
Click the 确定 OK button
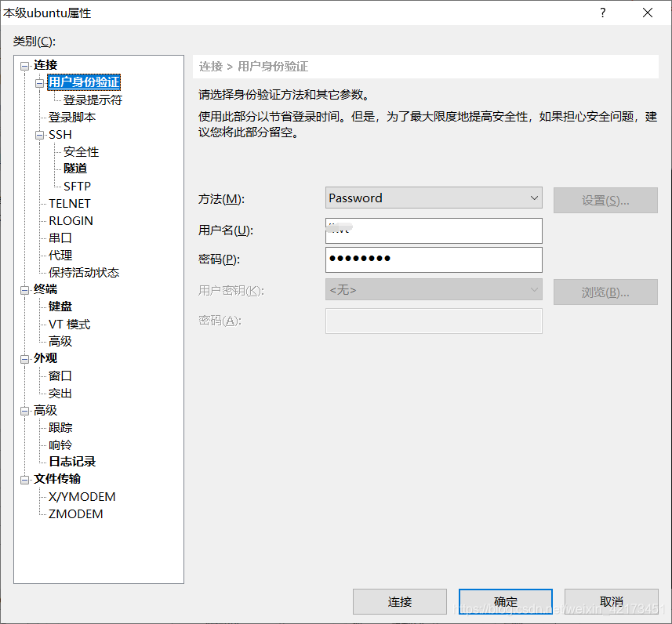tap(505, 602)
